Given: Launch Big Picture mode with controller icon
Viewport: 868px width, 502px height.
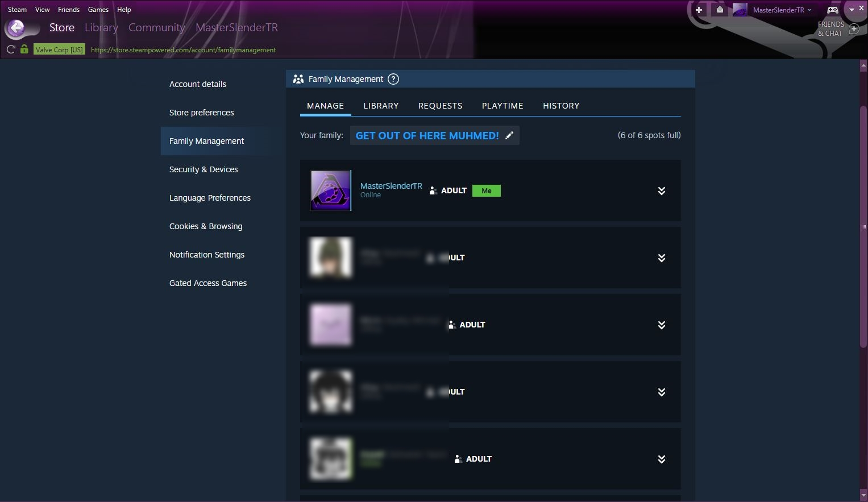Looking at the screenshot, I should (x=832, y=10).
